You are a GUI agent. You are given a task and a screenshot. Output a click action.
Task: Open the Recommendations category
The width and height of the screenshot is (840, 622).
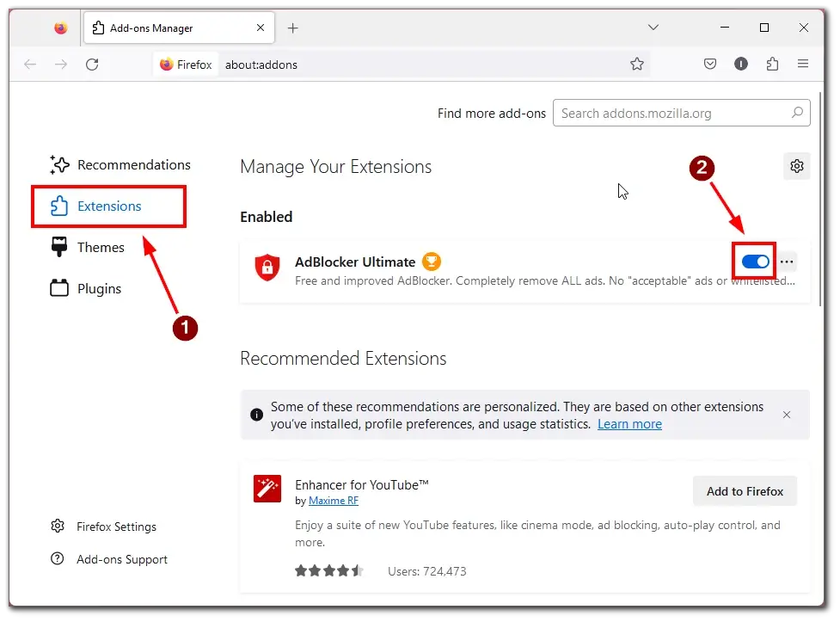tap(120, 164)
